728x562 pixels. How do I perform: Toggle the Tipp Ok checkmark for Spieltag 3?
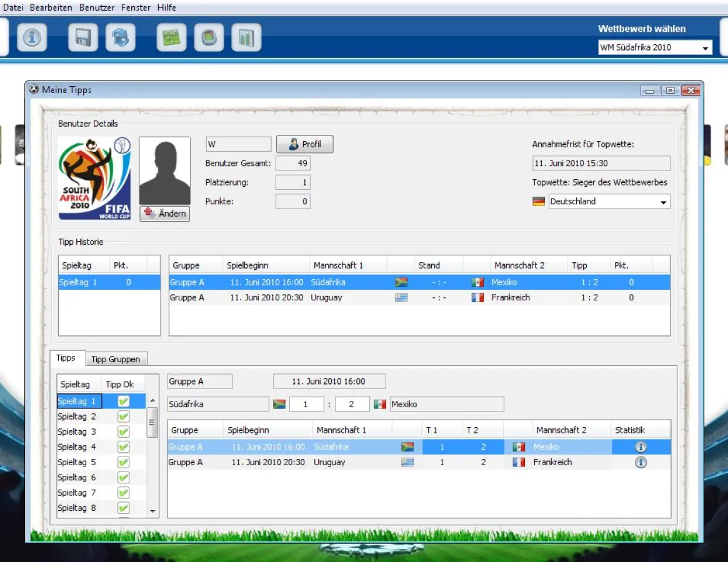coord(122,431)
